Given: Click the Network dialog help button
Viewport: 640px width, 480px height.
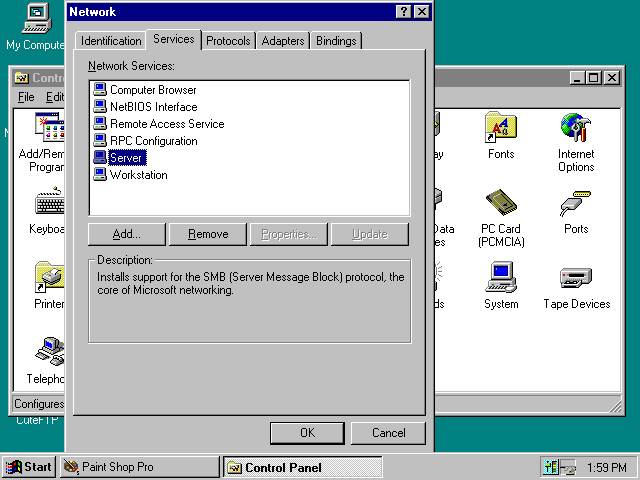Looking at the screenshot, I should [x=404, y=11].
